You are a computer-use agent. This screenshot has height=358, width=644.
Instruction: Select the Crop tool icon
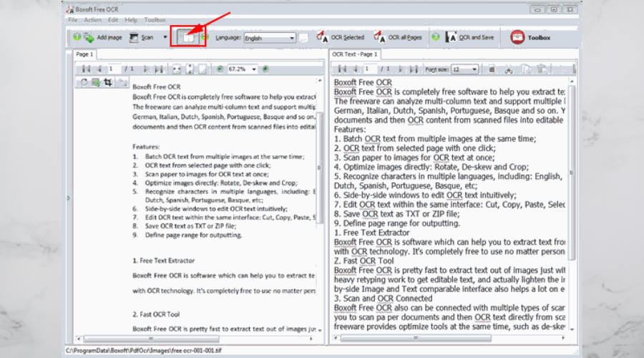(x=108, y=82)
